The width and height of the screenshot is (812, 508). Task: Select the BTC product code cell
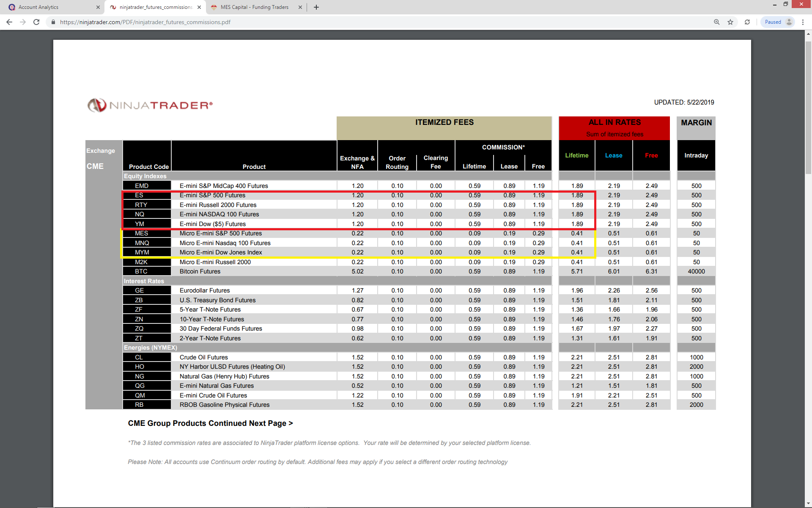[x=147, y=271]
